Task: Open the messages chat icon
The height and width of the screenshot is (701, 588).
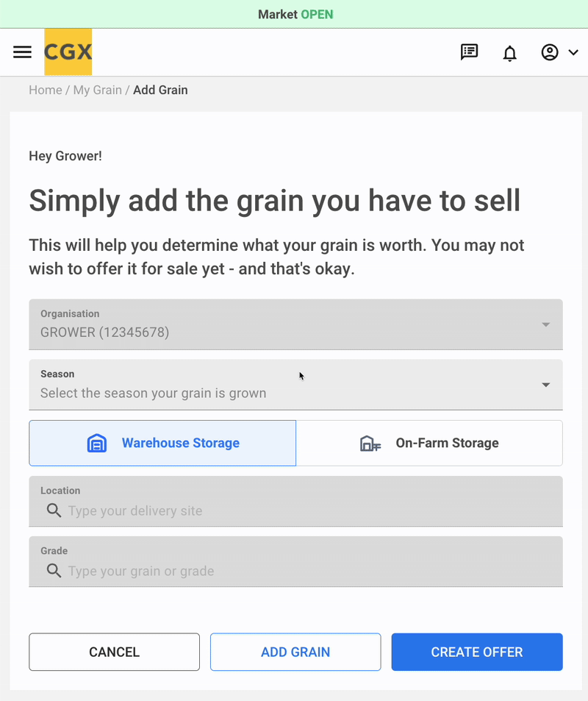Action: coord(469,52)
